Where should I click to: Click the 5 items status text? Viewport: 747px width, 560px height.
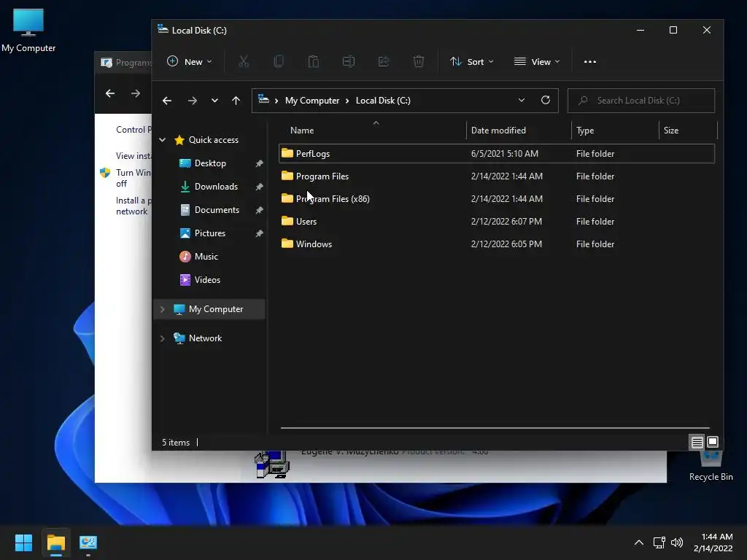[x=175, y=443]
